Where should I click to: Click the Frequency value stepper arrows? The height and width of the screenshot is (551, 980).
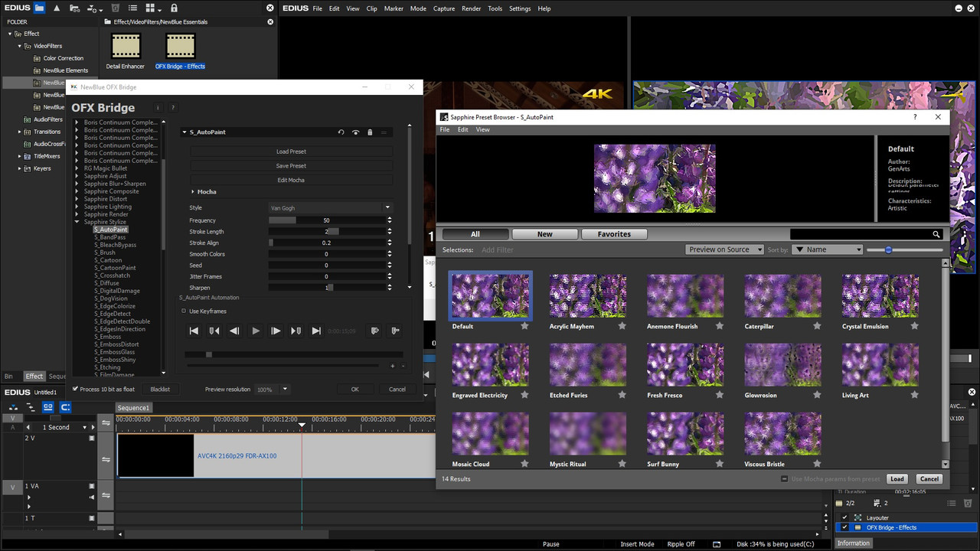tap(389, 220)
